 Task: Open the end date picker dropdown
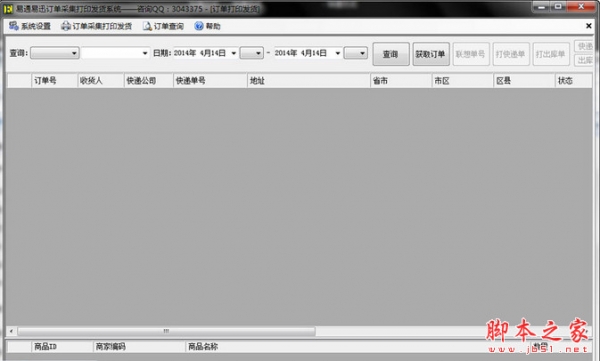click(x=338, y=53)
